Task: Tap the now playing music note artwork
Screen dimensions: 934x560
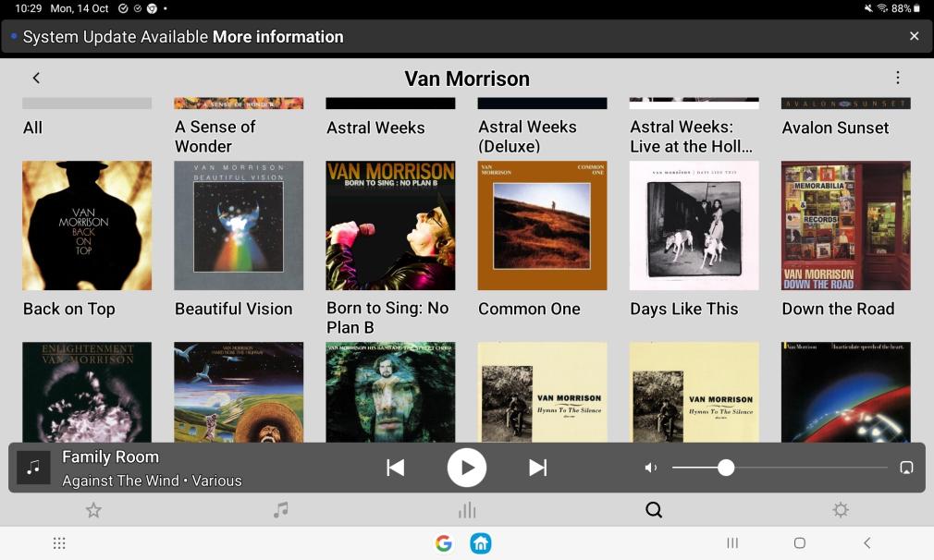Action: point(33,468)
